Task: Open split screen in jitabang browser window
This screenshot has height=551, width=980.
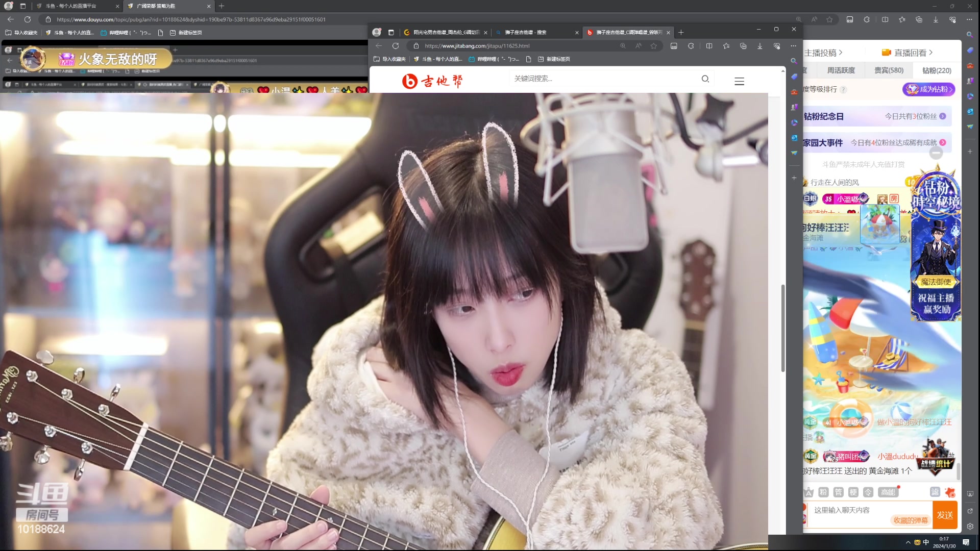Action: 709,46
